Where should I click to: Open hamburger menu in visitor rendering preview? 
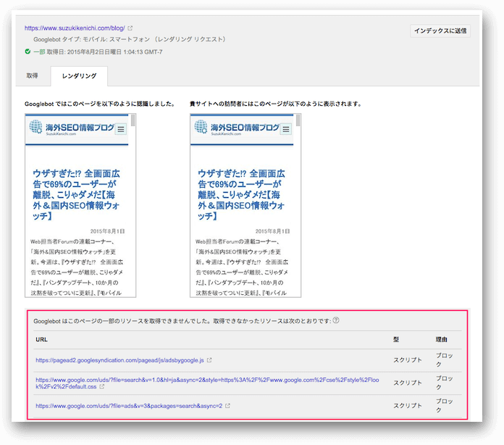[286, 129]
